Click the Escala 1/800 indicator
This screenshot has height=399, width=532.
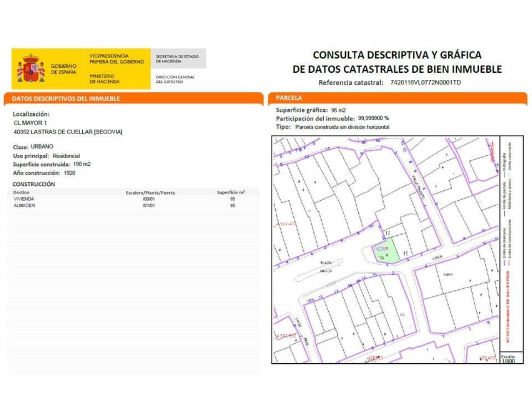coord(508,359)
